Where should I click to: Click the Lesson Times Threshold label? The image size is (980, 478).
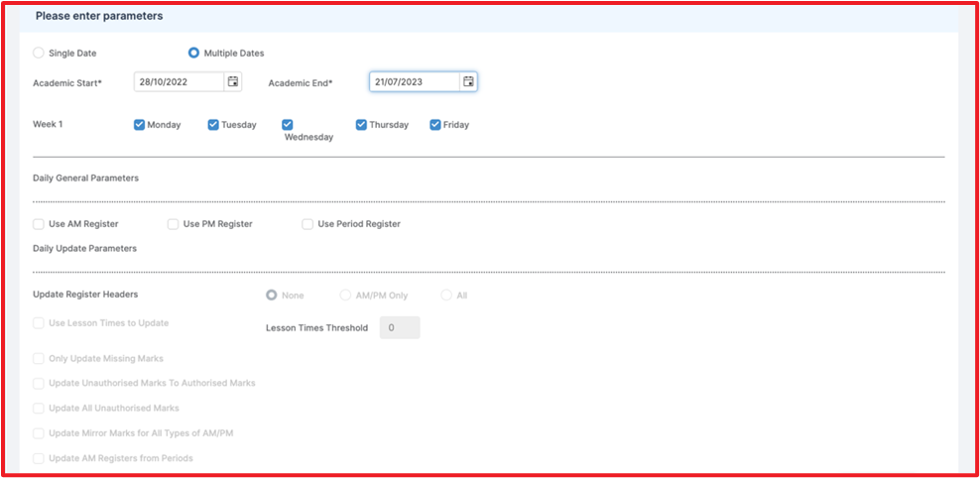(316, 328)
